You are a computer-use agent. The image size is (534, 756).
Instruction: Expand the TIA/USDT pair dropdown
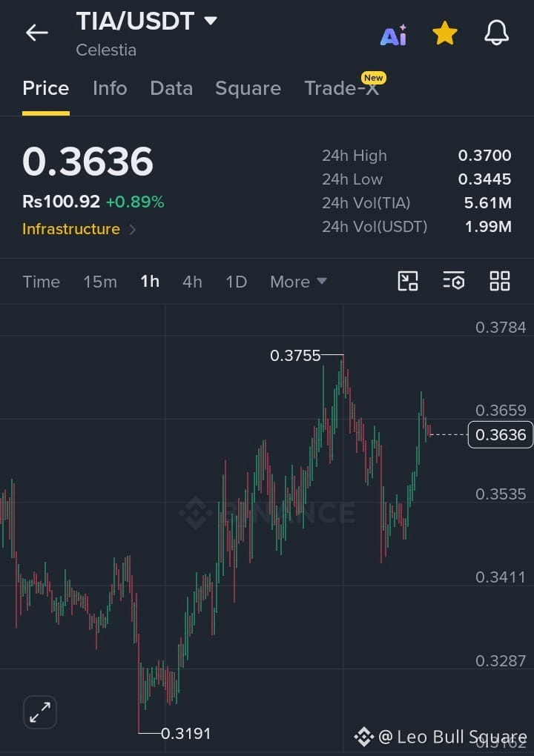[x=211, y=21]
